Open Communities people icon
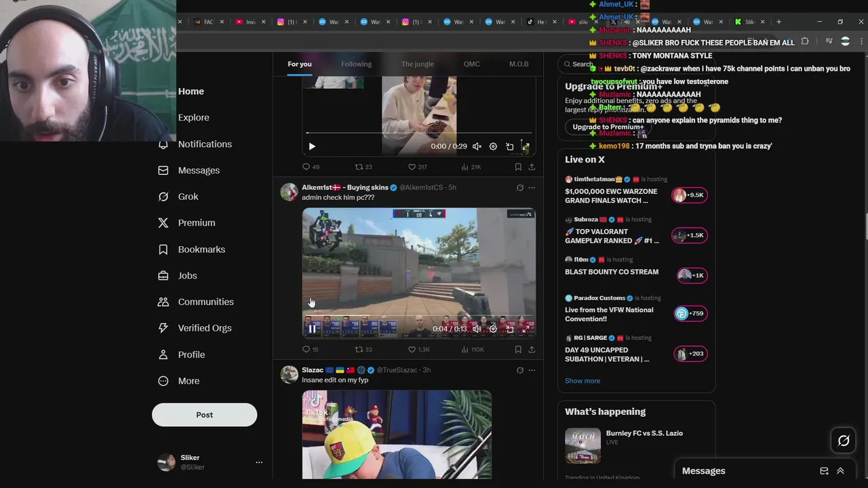The height and width of the screenshot is (488, 868). pos(163,302)
